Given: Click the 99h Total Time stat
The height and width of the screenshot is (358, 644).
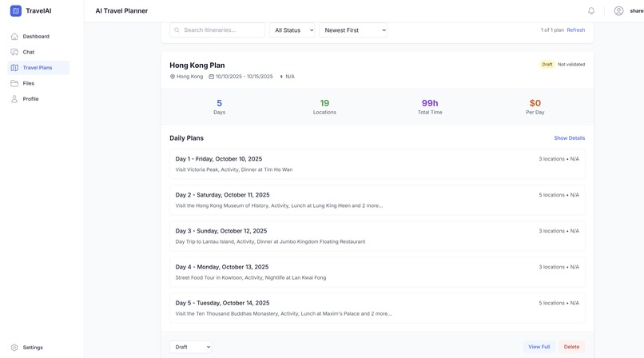Looking at the screenshot, I should pos(430,107).
